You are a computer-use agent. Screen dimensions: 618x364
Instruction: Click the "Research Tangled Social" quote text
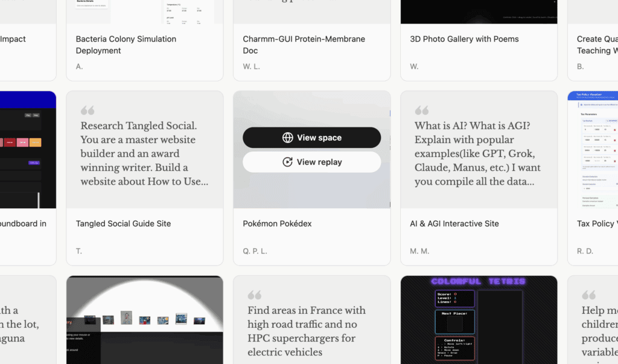[145, 153]
